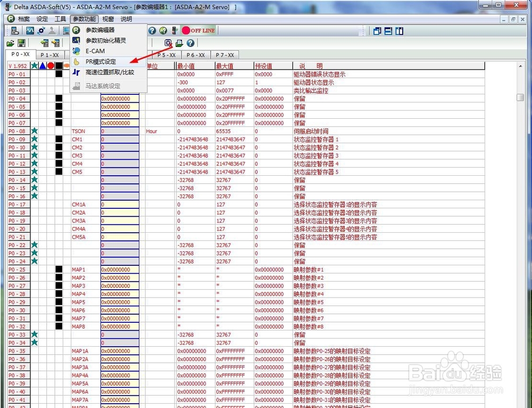Click the 最大值 column header
This screenshot has width=532, height=408.
(x=234, y=66)
